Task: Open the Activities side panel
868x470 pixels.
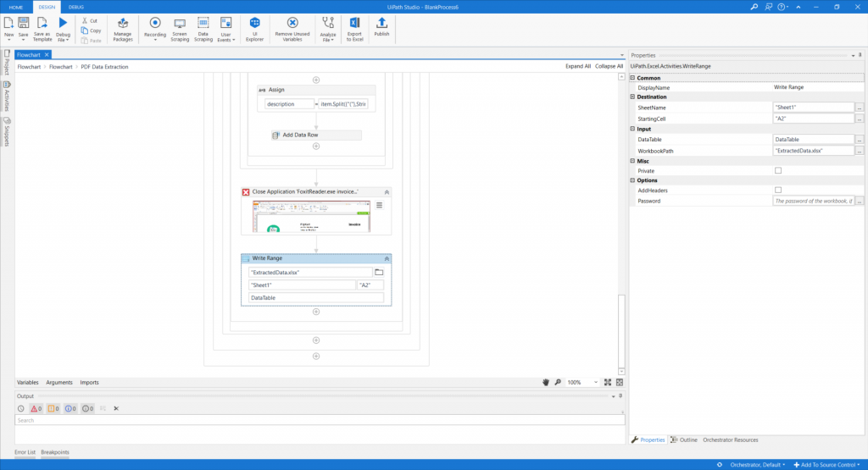Action: (7, 97)
